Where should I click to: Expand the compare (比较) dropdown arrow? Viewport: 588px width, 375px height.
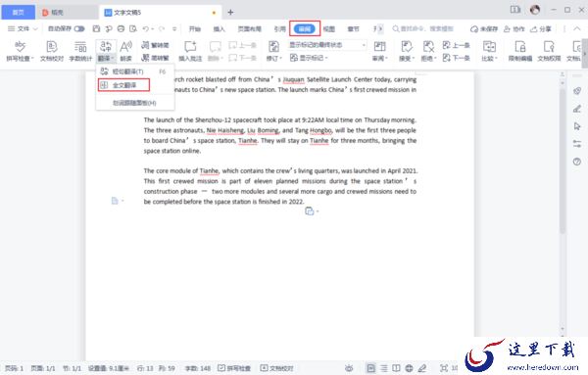496,59
